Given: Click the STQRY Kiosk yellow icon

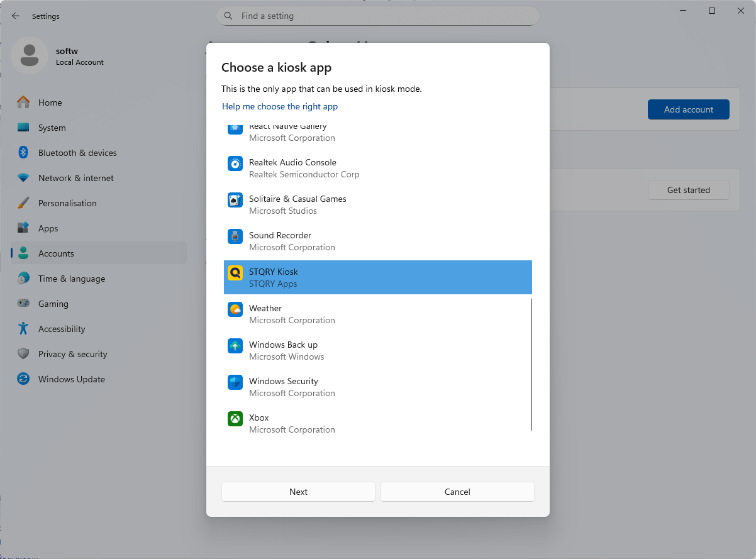Looking at the screenshot, I should point(235,273).
